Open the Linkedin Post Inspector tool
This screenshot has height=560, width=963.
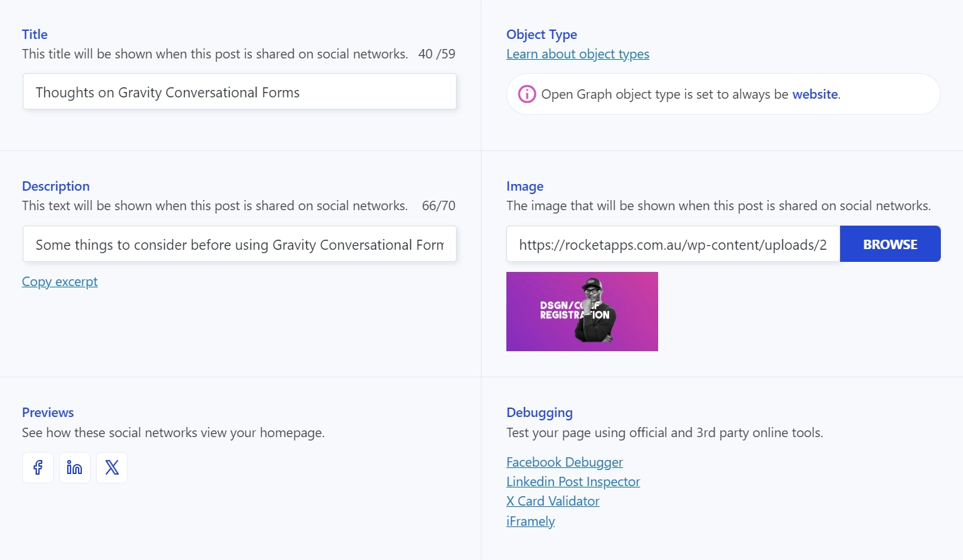[573, 481]
